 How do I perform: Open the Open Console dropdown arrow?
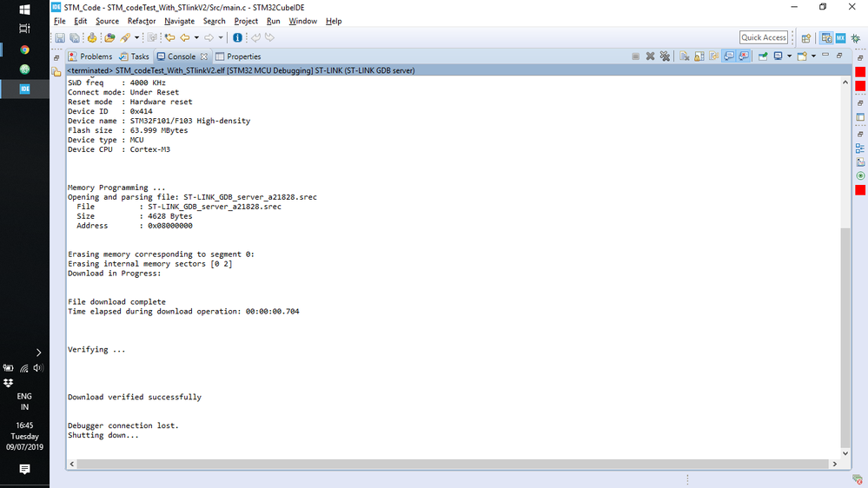tap(813, 56)
